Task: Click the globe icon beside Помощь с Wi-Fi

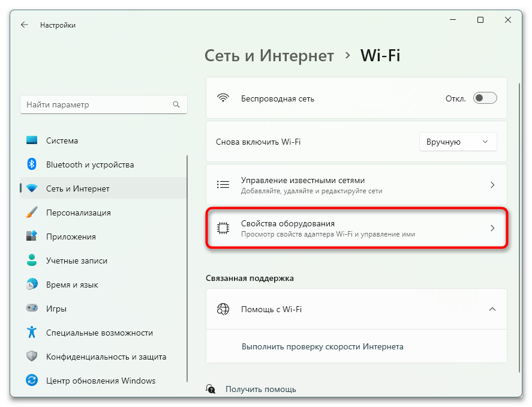Action: (x=223, y=309)
